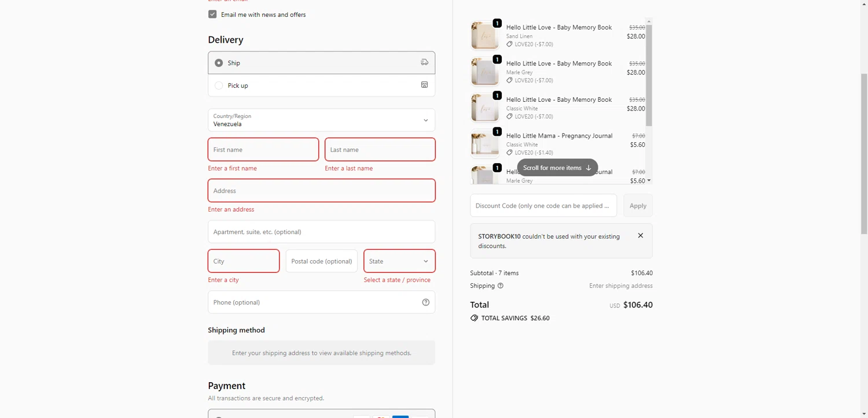Click the First name input field

(263, 150)
